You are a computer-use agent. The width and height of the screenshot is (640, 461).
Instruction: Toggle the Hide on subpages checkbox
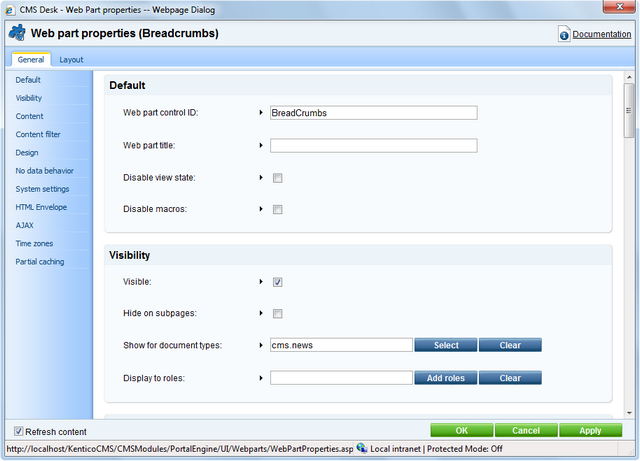coord(278,314)
